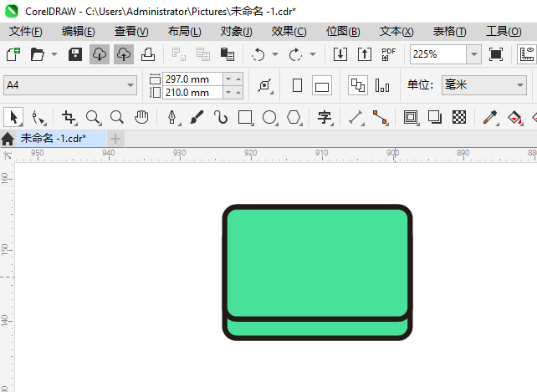This screenshot has height=392, width=537.
Task: Click the Undo arrow icon
Action: 258,54
